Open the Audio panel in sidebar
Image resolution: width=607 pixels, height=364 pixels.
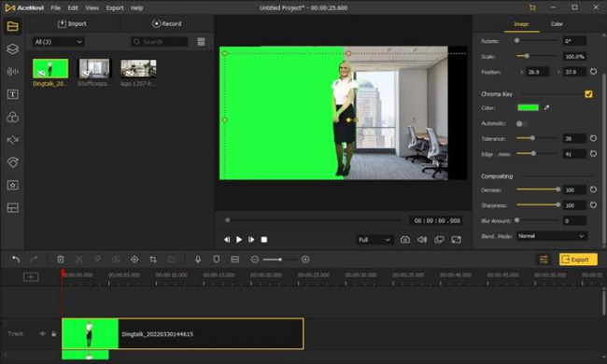point(12,72)
